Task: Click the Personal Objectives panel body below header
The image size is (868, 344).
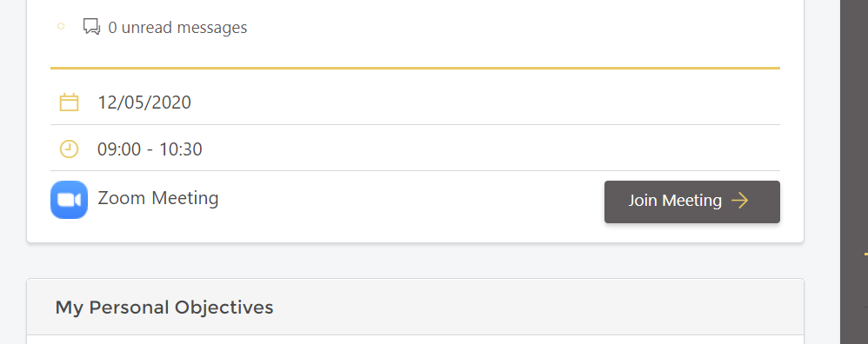Action: tap(415, 340)
